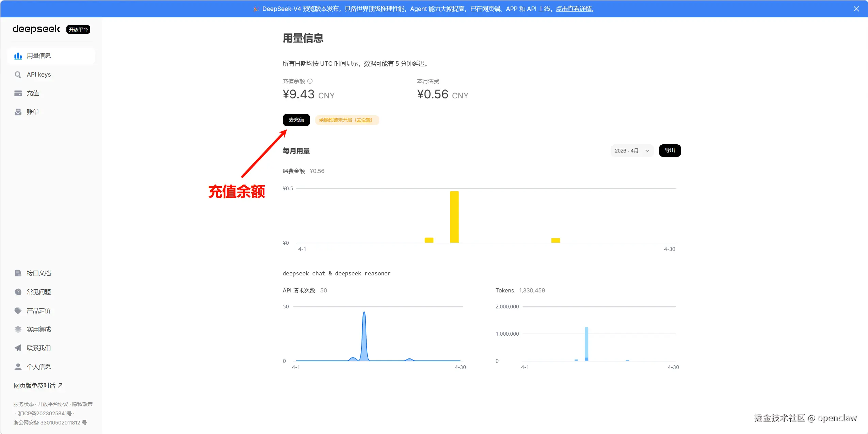Screen dimensions: 868x434
Task: Click the API 请求次数 label
Action: click(299, 290)
